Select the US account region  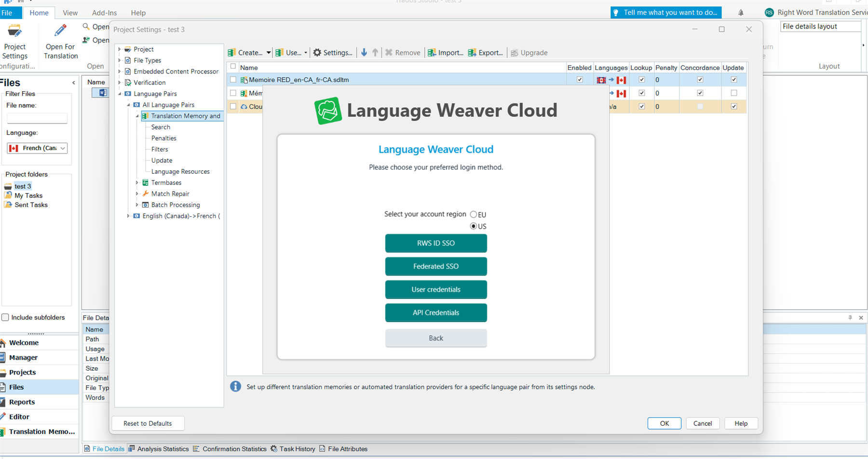pyautogui.click(x=473, y=226)
